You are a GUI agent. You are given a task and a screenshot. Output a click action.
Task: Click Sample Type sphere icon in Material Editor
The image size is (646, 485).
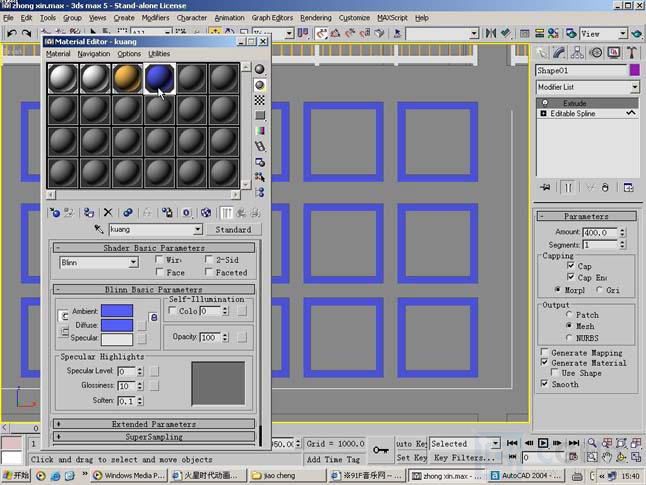coord(260,69)
